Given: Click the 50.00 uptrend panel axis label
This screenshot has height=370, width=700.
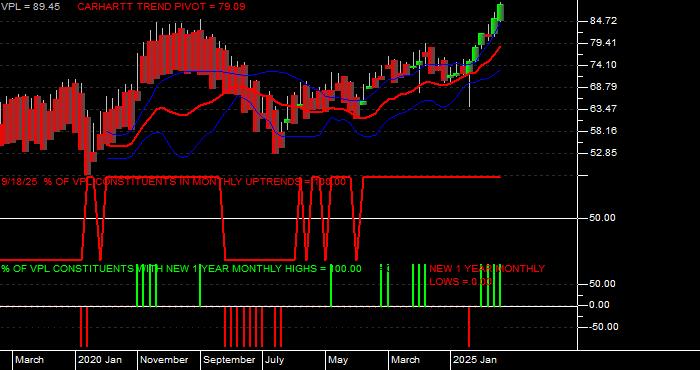Looking at the screenshot, I should 603,218.
